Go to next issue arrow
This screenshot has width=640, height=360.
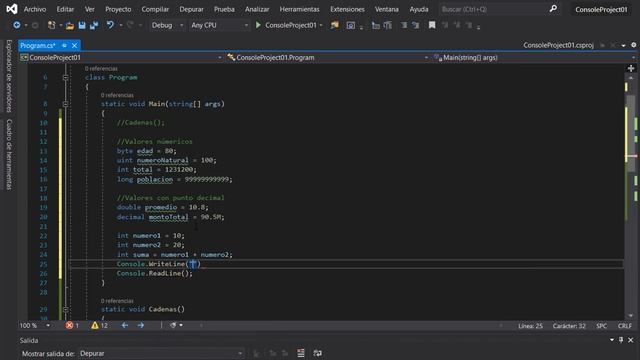coord(141,325)
